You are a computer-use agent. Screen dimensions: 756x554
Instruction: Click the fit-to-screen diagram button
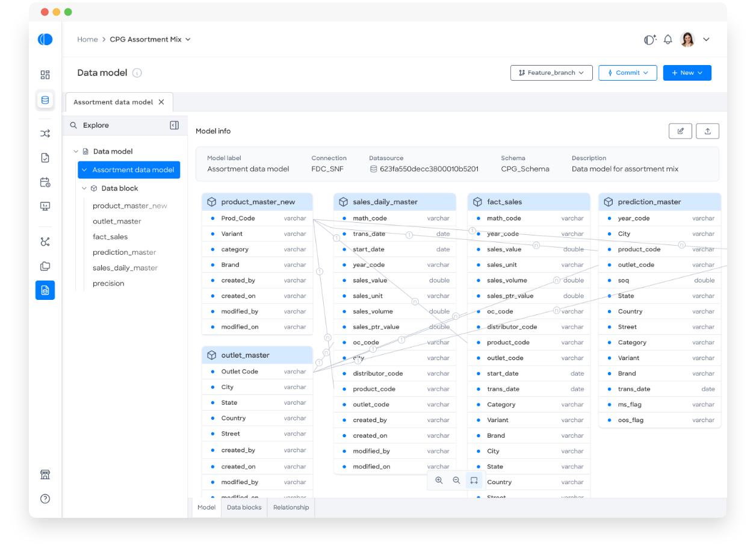pos(474,480)
